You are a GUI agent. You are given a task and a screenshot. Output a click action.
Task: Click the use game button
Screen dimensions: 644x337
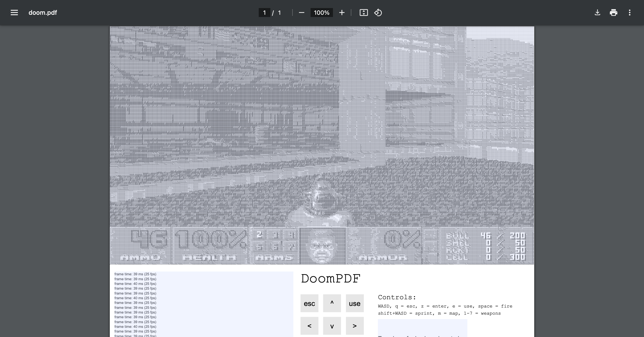coord(354,303)
